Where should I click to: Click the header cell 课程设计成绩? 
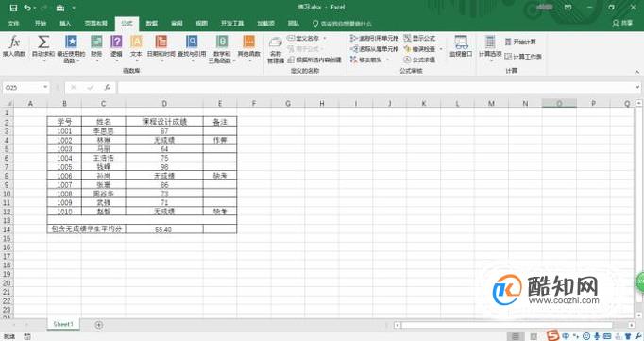(x=164, y=122)
